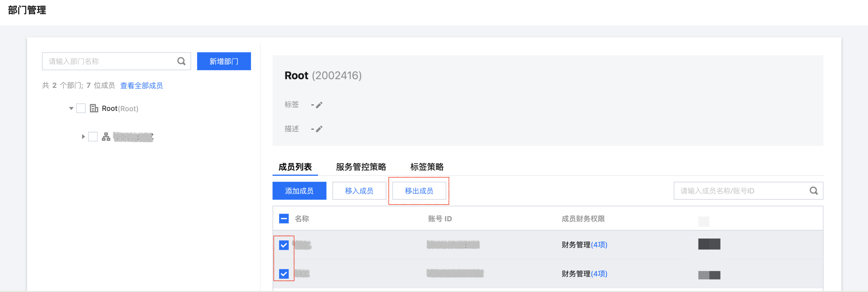Toggle the select-all header checkbox
868x292 pixels.
[x=284, y=219]
